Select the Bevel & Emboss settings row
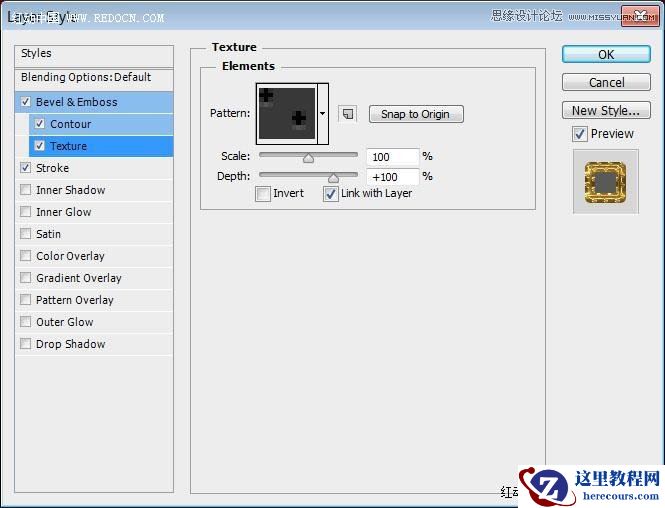665x508 pixels. [x=94, y=102]
